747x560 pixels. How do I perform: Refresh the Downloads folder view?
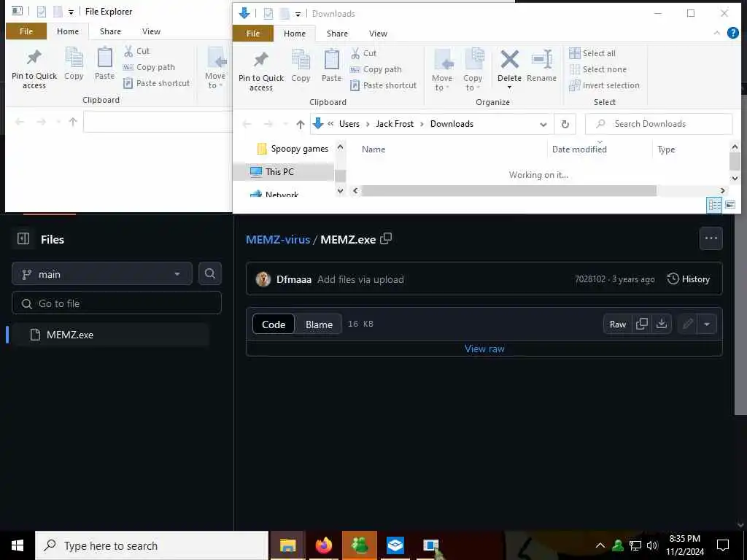point(565,124)
